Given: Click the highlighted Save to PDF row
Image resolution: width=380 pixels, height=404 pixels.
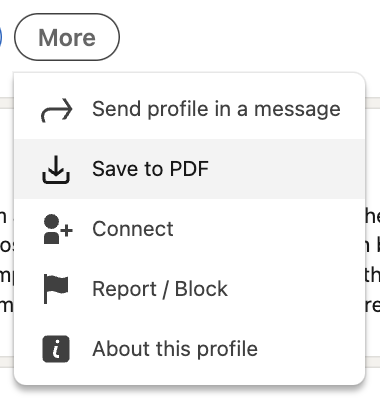Looking at the screenshot, I should (189, 169).
